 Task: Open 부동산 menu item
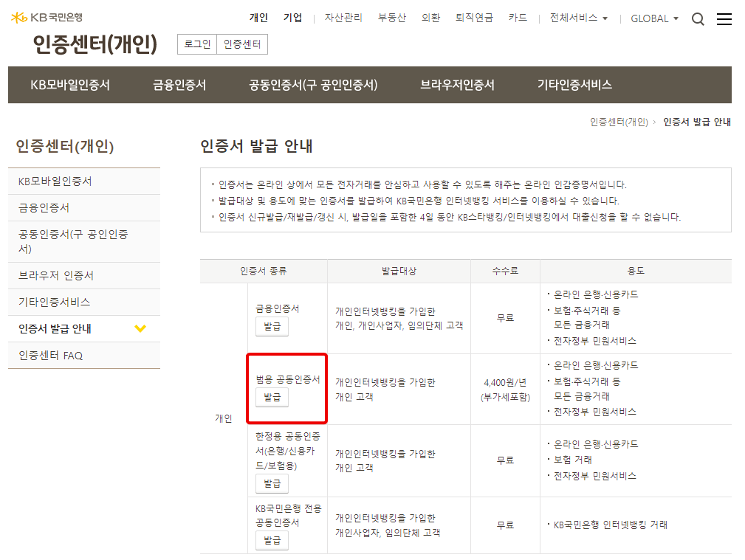click(x=392, y=18)
